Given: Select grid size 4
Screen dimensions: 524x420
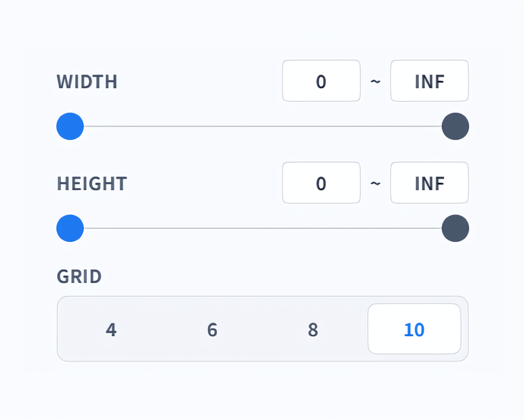Looking at the screenshot, I should (x=111, y=329).
